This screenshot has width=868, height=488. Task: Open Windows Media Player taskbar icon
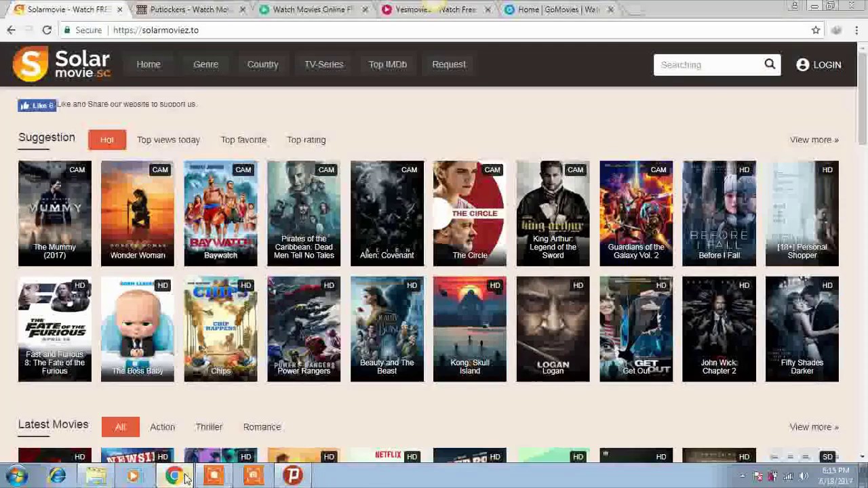[134, 476]
